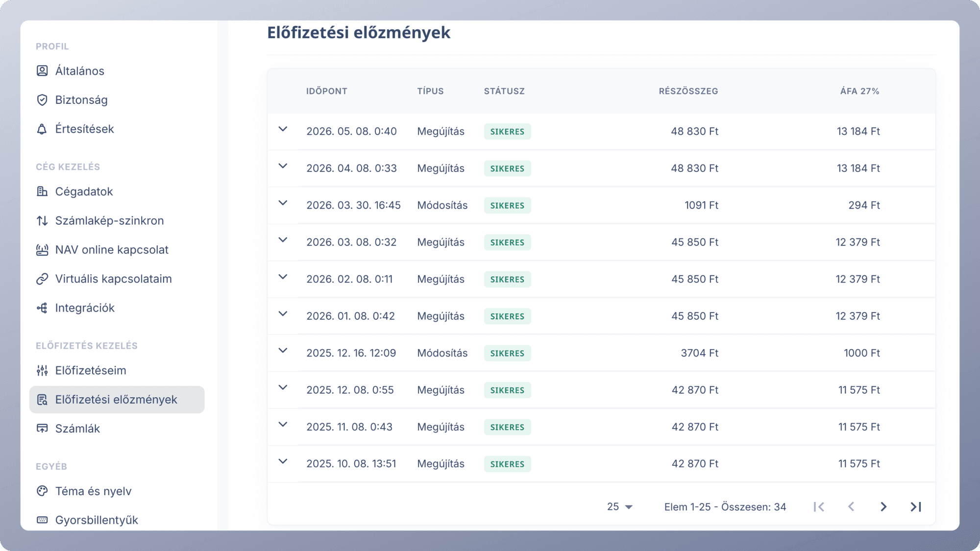This screenshot has height=551, width=980.
Task: Open Számlakép-szinkron page
Action: pyautogui.click(x=117, y=221)
